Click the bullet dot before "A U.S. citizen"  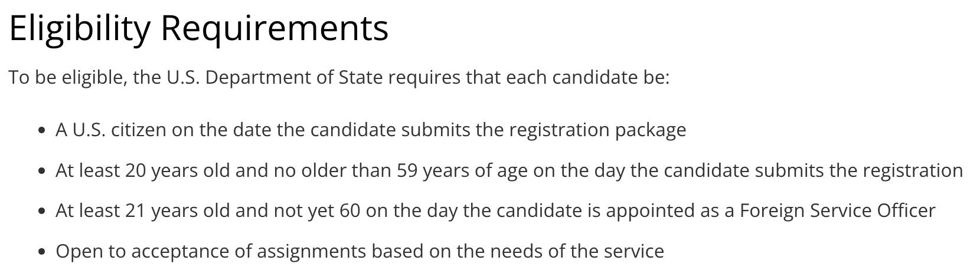(41, 131)
